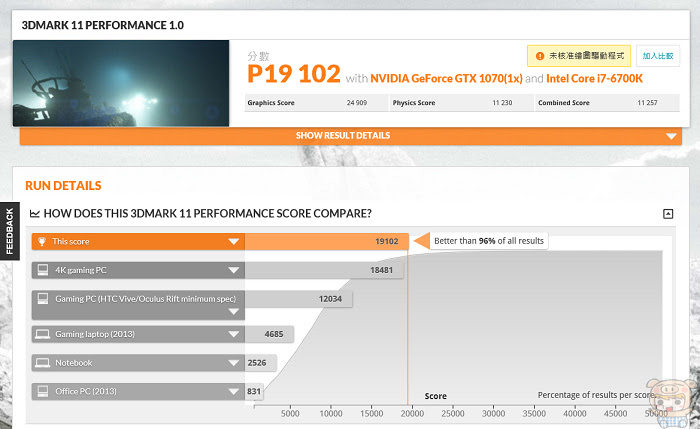Click the Better than 96% of all results label
The image size is (700, 429).
tap(489, 241)
